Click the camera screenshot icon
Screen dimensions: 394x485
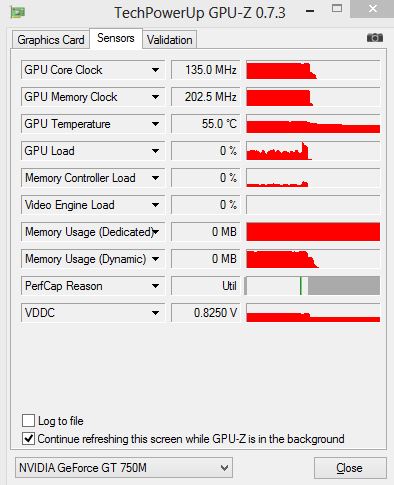click(375, 38)
